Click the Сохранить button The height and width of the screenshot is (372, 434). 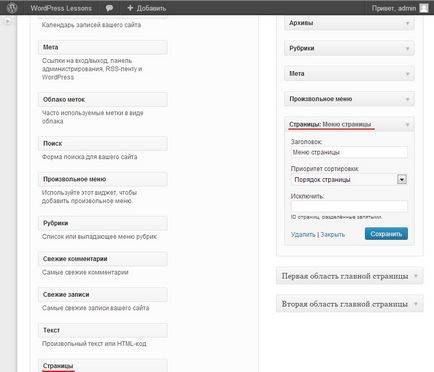coord(386,234)
